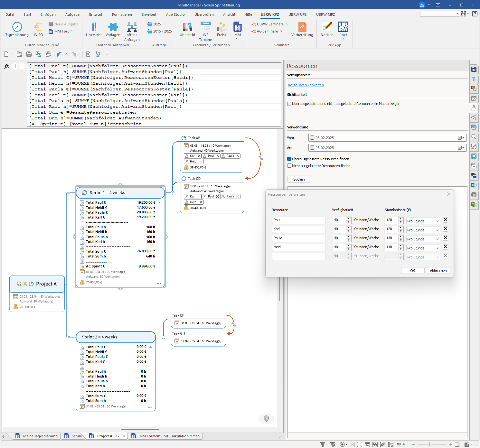Enable the An date checkbox
Image resolution: width=480 pixels, height=448 pixels.
[312, 148]
